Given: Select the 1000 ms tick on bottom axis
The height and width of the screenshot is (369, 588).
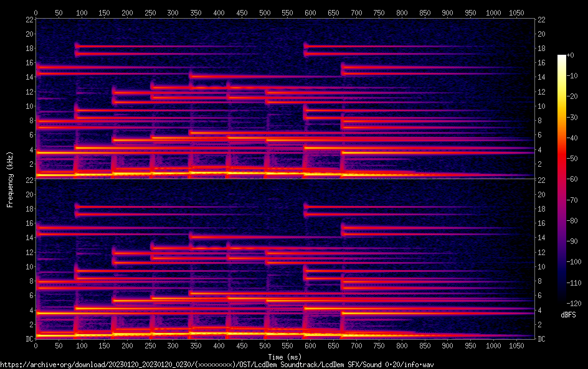Looking at the screenshot, I should (x=493, y=345).
